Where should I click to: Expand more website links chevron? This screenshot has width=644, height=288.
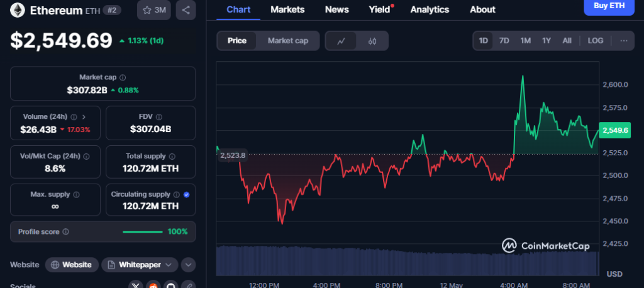point(188,265)
